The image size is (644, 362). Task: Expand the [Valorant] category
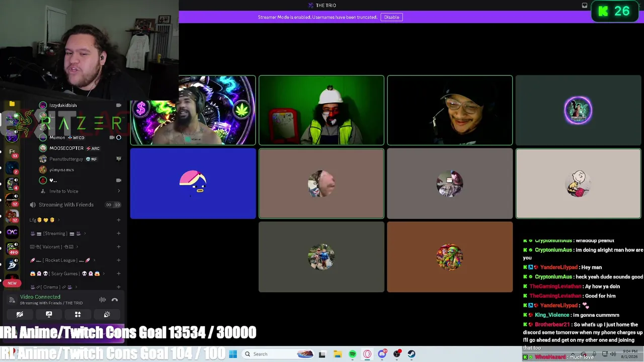[x=54, y=247]
